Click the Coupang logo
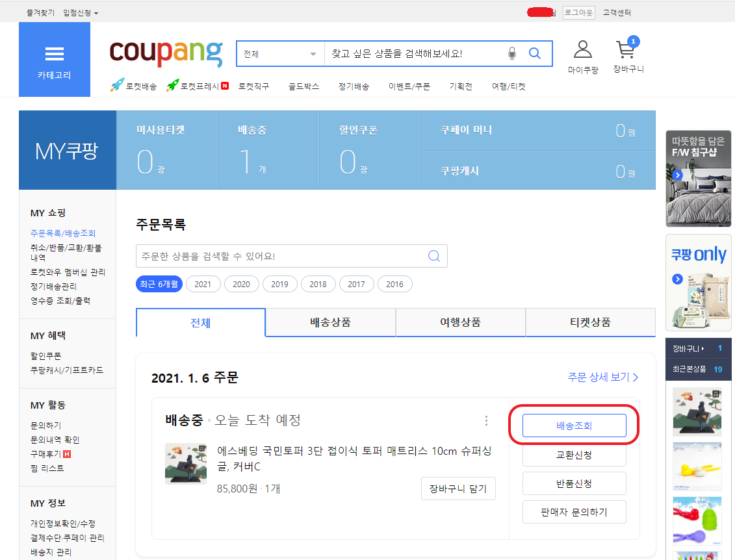 click(x=166, y=53)
